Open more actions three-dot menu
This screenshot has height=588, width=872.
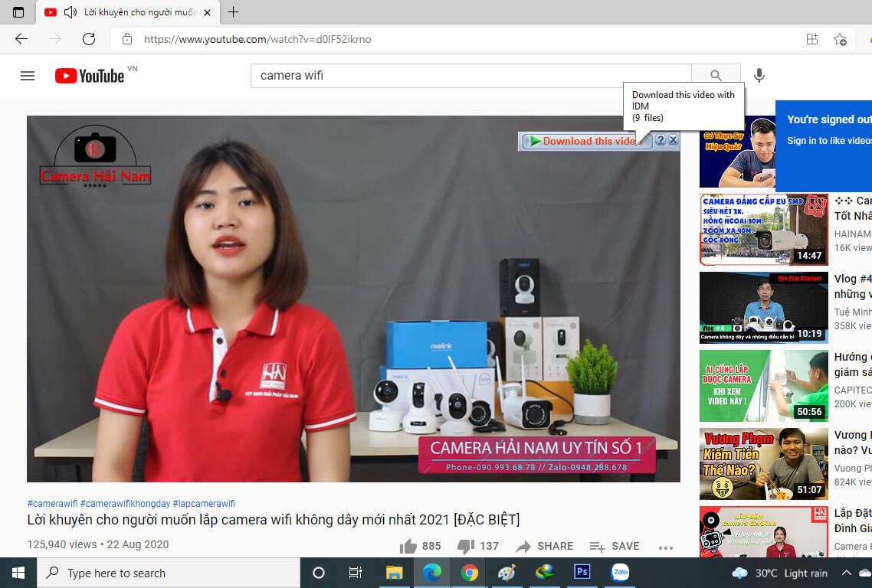pos(666,547)
